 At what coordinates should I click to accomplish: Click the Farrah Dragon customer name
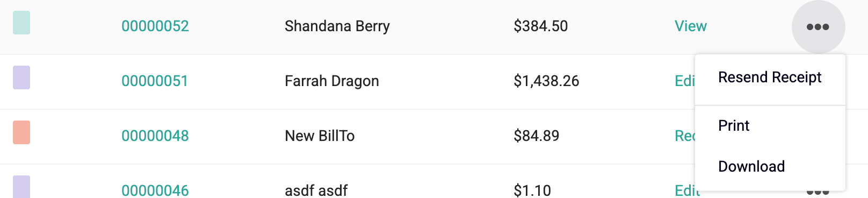point(332,81)
